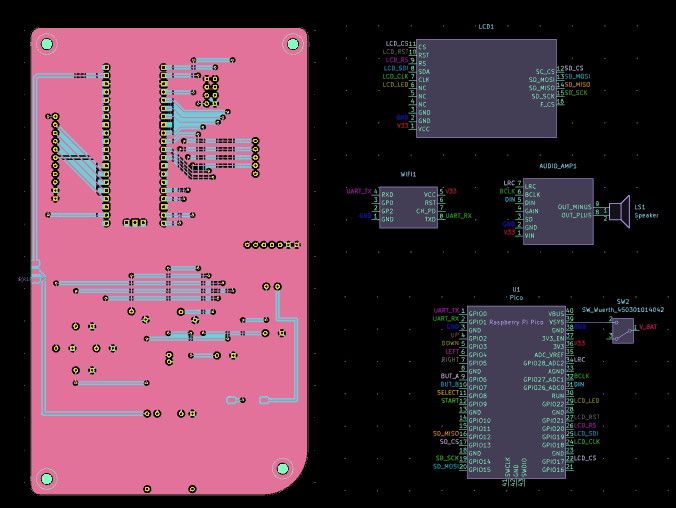Click the UP label at Pico pin 4
The height and width of the screenshot is (508, 676).
455,335
